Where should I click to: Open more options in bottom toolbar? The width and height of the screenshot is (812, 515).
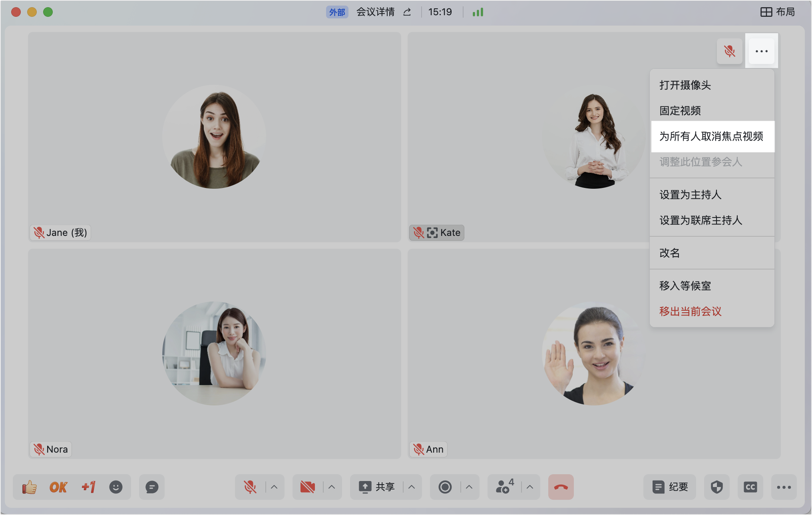pyautogui.click(x=784, y=487)
